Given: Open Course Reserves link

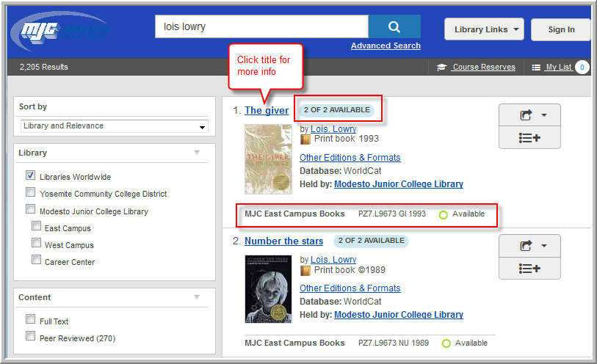Looking at the screenshot, I should pyautogui.click(x=484, y=67).
